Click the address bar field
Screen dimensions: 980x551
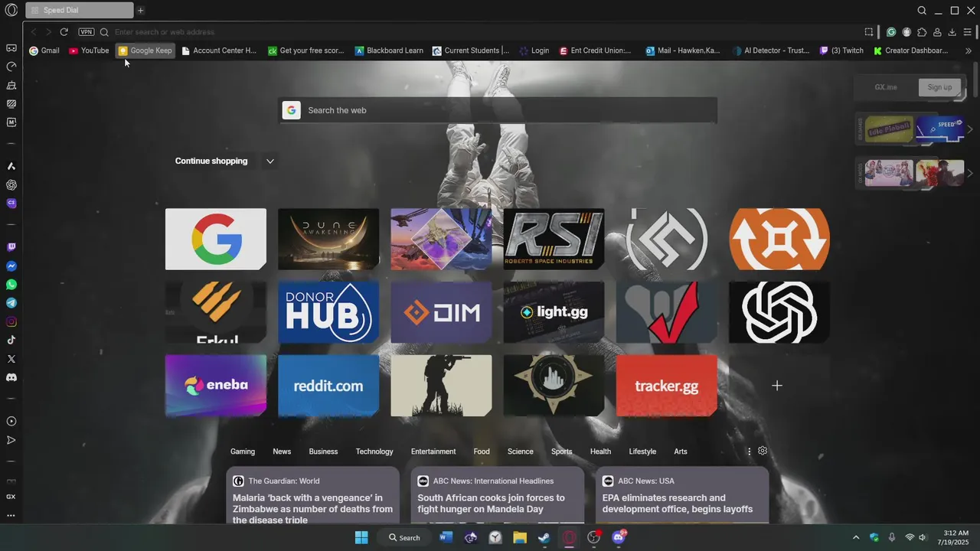point(482,32)
